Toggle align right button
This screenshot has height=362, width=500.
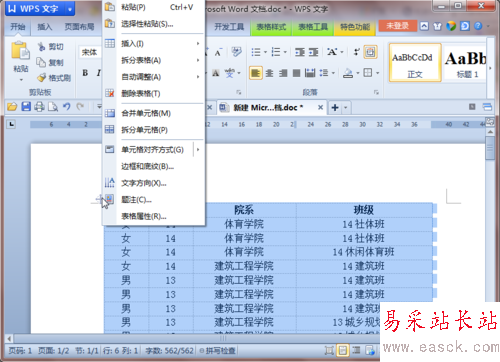click(283, 73)
